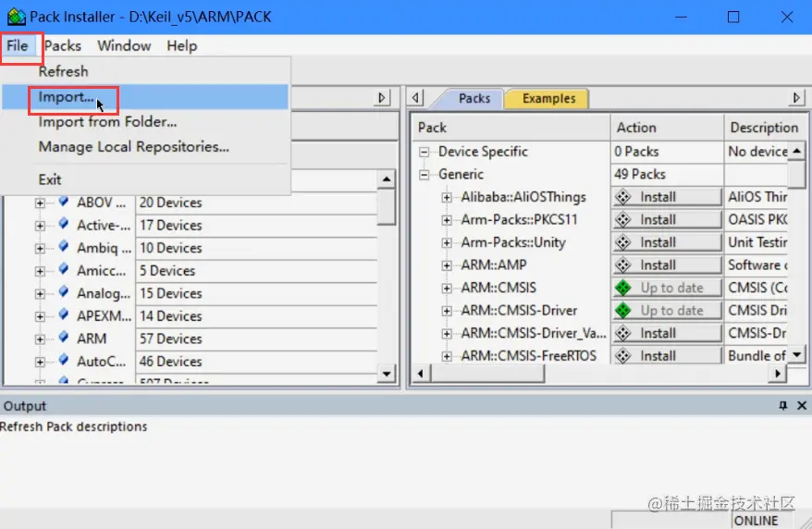Image resolution: width=812 pixels, height=529 pixels.
Task: Click ARM vendor device icon
Action: pos(64,338)
